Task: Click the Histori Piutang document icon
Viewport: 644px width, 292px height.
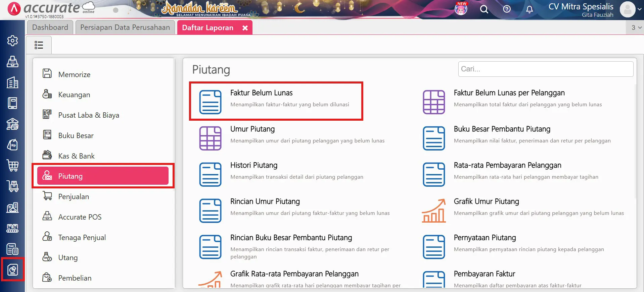Action: [210, 174]
